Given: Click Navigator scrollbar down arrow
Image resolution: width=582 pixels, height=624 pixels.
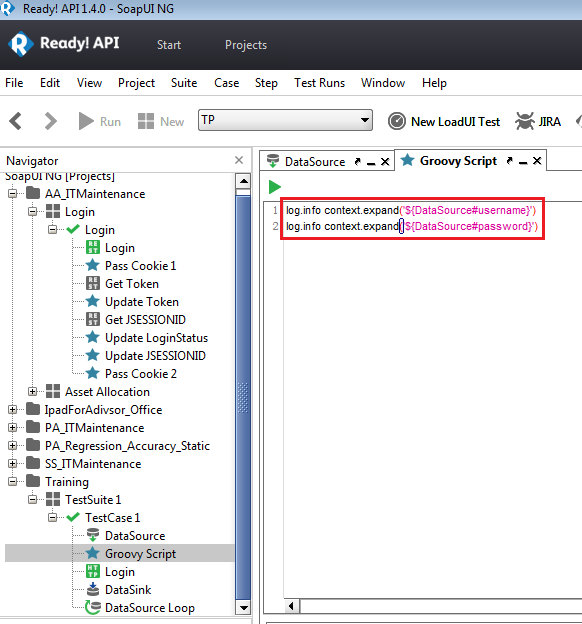Looking at the screenshot, I should [243, 608].
